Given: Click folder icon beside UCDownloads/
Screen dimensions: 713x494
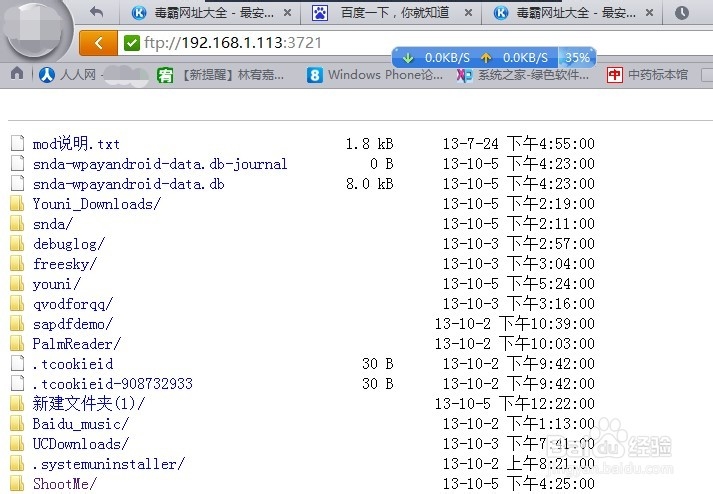Looking at the screenshot, I should click(x=17, y=444).
